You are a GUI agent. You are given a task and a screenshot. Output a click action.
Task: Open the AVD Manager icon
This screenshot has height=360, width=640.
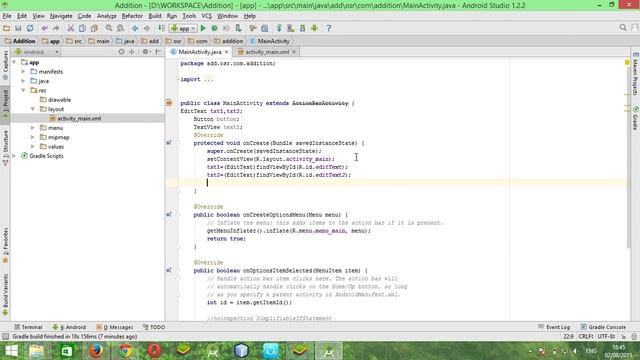click(291, 28)
